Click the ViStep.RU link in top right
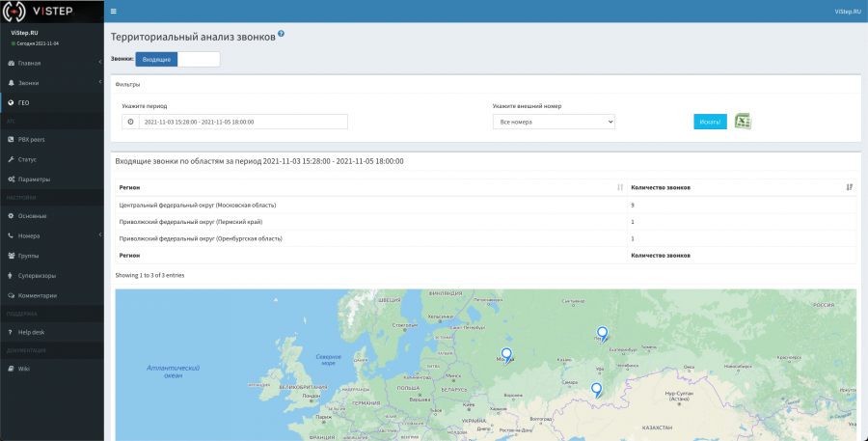Image resolution: width=868 pixels, height=441 pixels. [847, 12]
